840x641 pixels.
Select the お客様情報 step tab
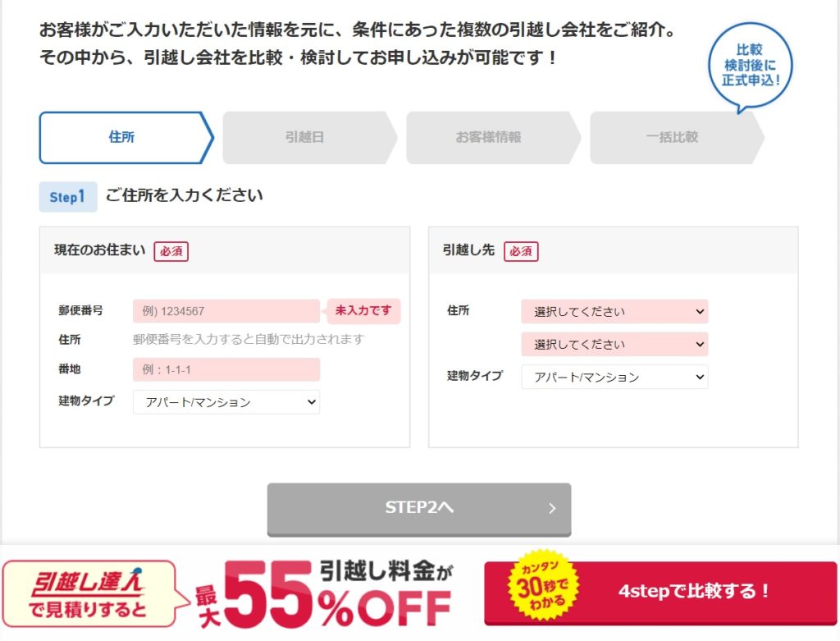click(493, 137)
